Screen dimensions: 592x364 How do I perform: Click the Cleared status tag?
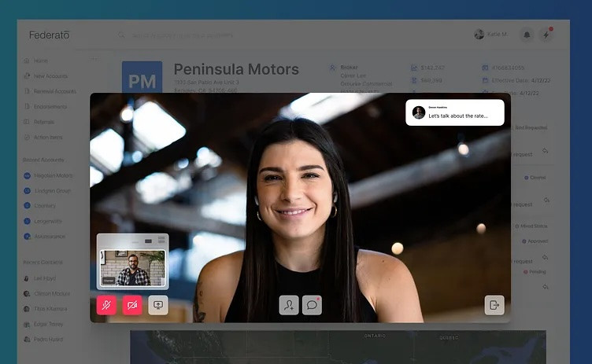(535, 178)
